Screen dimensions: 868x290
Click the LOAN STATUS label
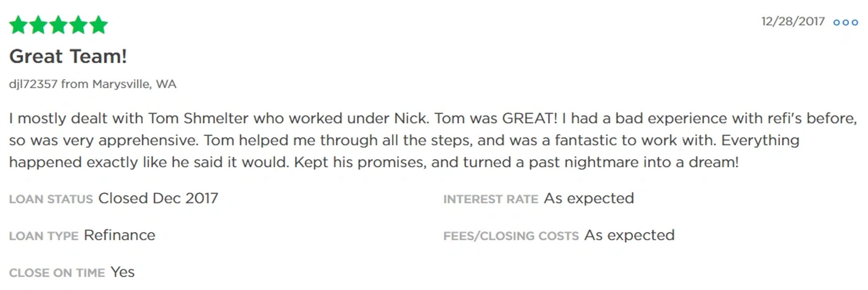click(x=51, y=199)
